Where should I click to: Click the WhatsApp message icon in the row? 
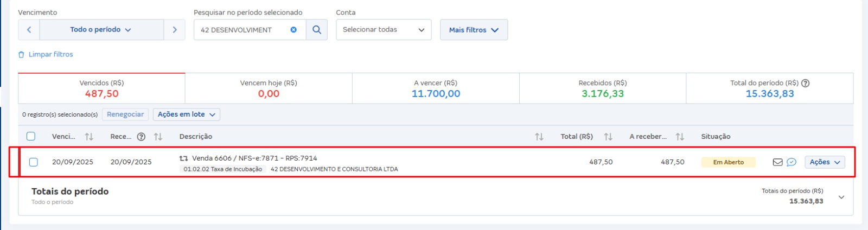pos(792,162)
